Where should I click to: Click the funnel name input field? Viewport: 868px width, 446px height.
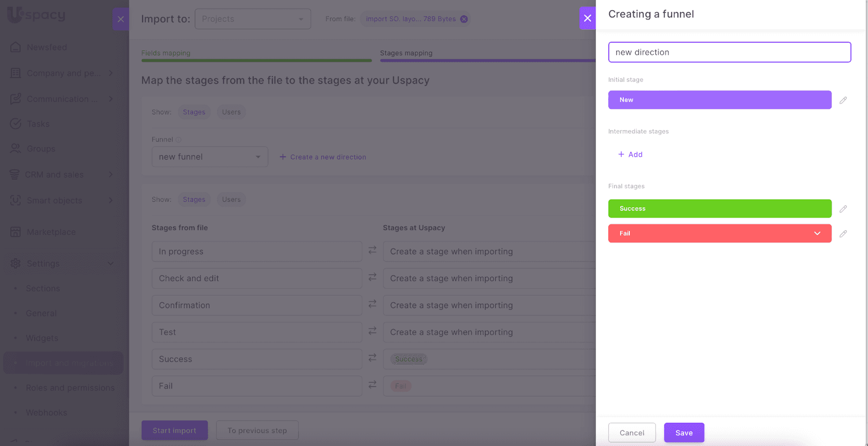(729, 52)
